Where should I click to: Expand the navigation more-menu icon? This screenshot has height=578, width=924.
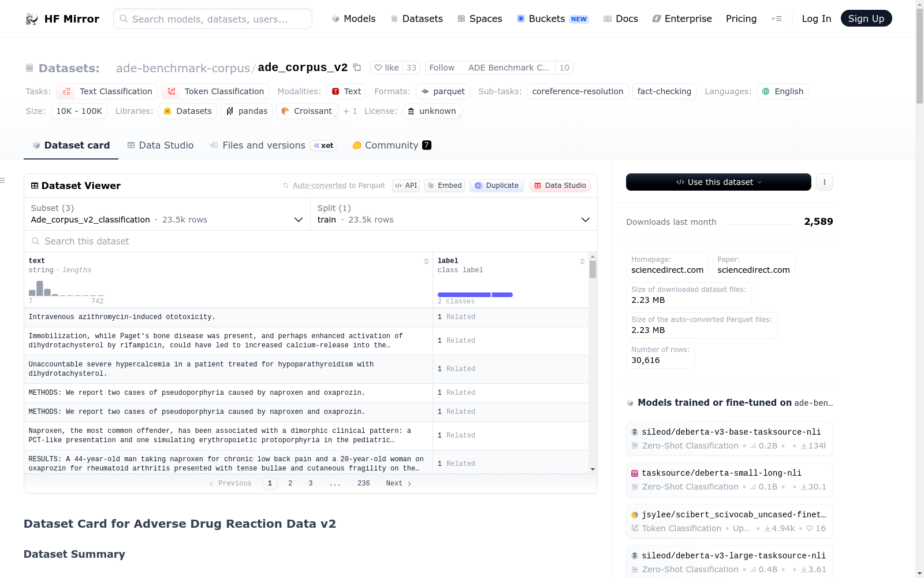coord(776,19)
